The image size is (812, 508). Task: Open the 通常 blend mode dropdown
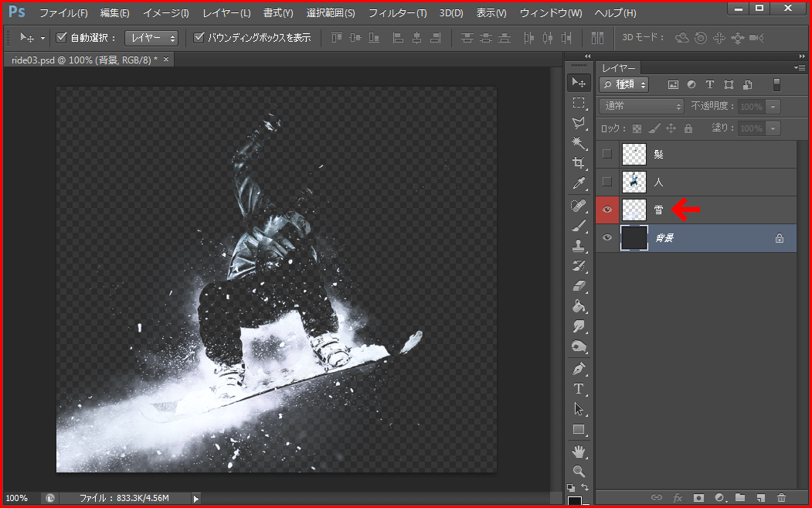coord(642,106)
